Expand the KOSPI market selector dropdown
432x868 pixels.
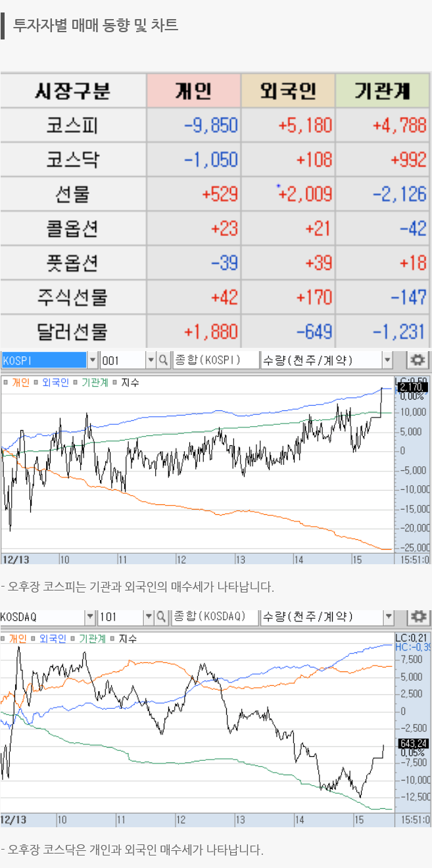tap(92, 360)
